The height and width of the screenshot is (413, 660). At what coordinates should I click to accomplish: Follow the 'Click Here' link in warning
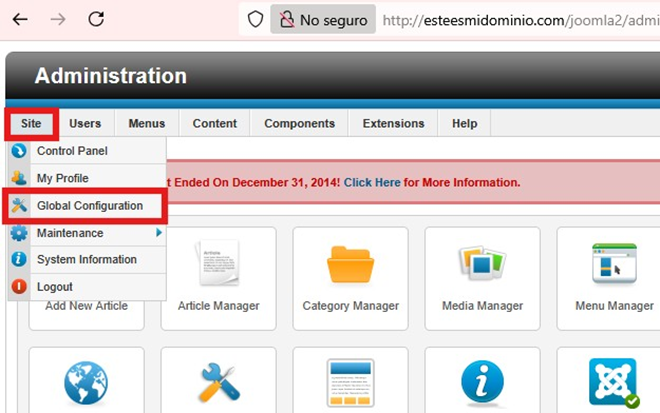point(372,182)
